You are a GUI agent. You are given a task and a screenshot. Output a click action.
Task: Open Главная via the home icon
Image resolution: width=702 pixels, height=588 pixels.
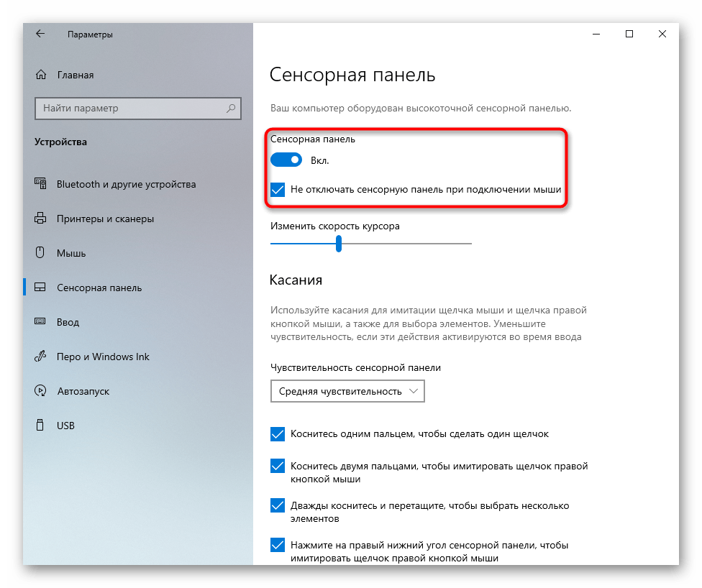tap(41, 75)
